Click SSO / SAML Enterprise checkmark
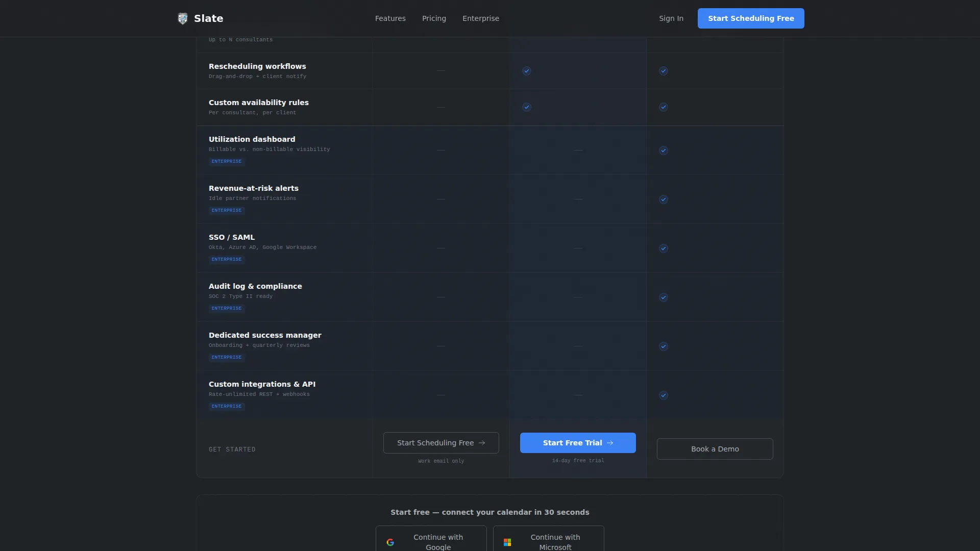The width and height of the screenshot is (980, 551). (x=663, y=248)
